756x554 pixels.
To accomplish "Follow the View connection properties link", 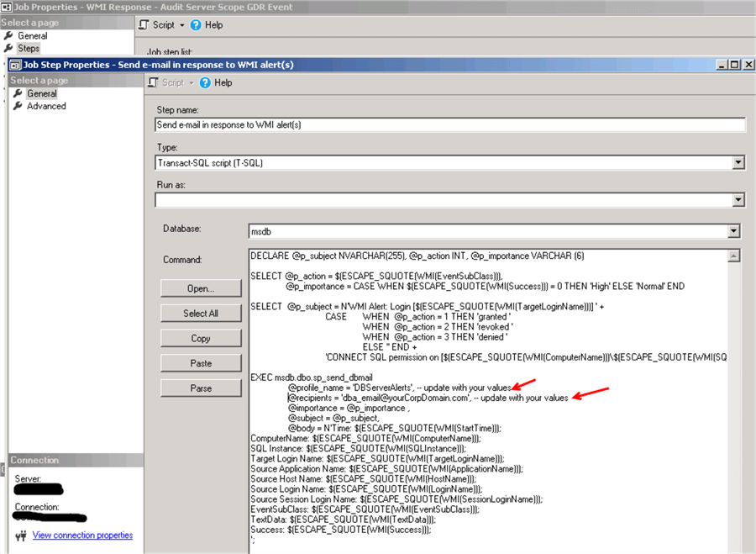I will click(x=81, y=536).
